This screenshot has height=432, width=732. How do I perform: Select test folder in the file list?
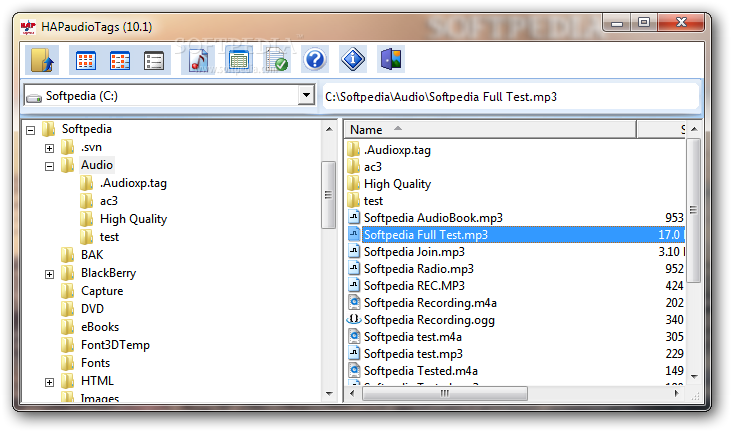tap(373, 201)
